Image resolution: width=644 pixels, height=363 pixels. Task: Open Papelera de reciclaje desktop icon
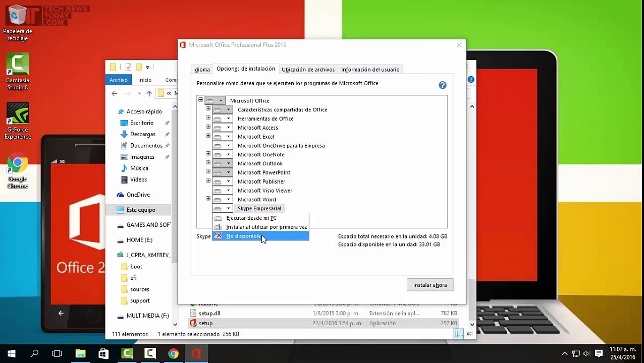[17, 24]
